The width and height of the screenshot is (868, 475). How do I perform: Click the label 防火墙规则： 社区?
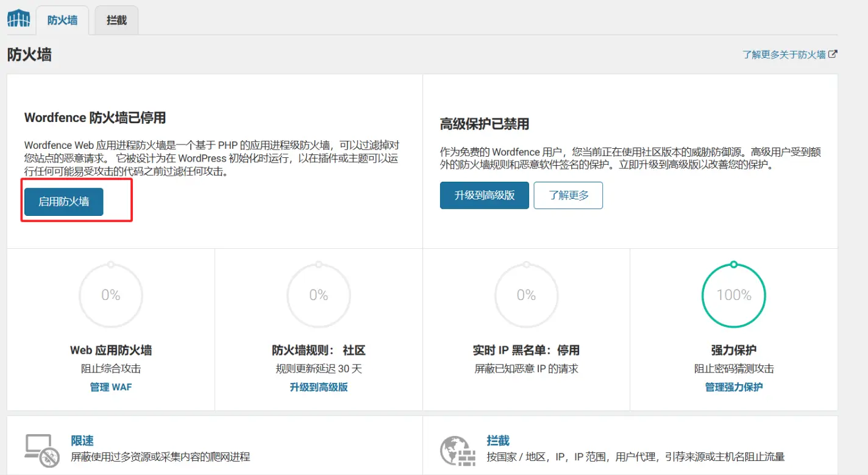coord(319,351)
